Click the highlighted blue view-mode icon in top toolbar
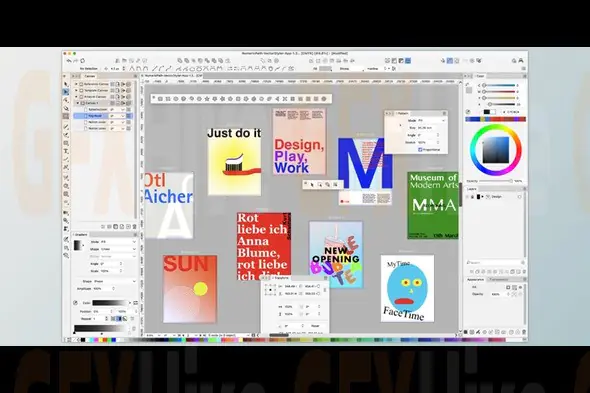Viewport: 590px width, 393px height. click(408, 61)
